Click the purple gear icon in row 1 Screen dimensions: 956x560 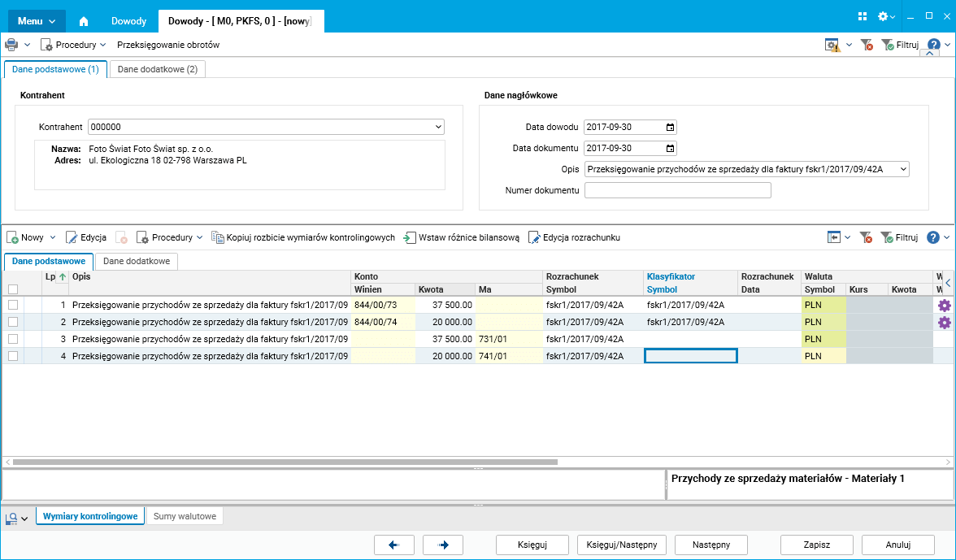(x=944, y=306)
